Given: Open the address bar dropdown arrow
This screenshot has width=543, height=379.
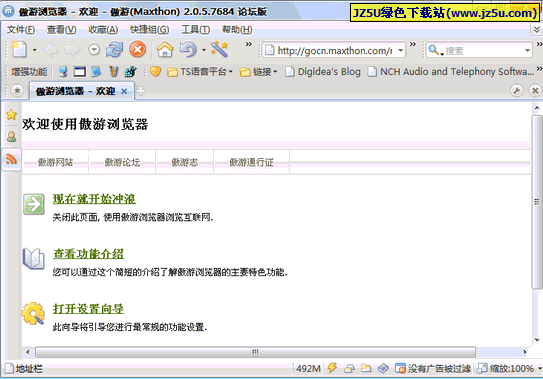Looking at the screenshot, I should click(x=401, y=51).
